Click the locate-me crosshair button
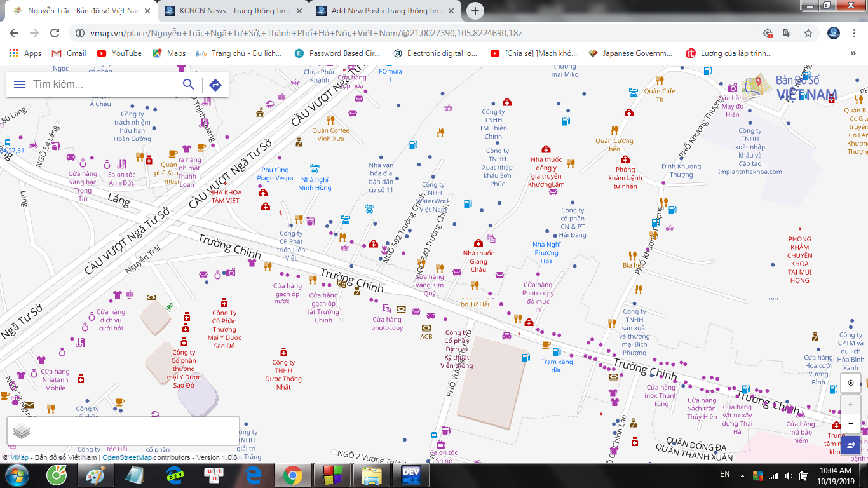 (x=851, y=383)
